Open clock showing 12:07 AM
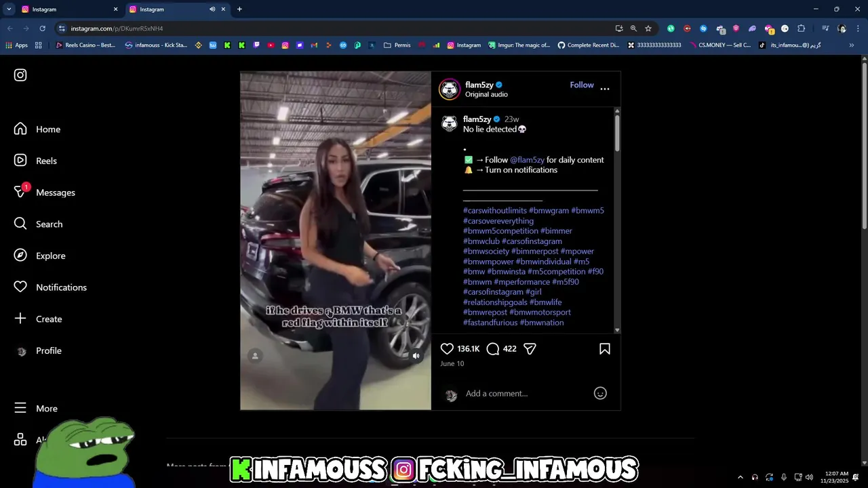The width and height of the screenshot is (868, 488). tap(835, 477)
